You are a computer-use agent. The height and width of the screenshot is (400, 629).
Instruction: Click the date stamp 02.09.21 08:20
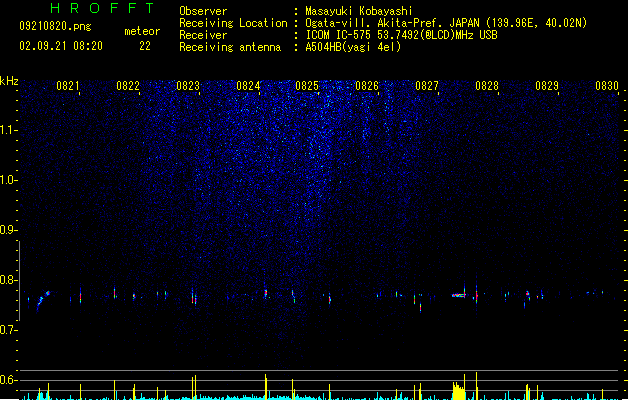click(61, 46)
